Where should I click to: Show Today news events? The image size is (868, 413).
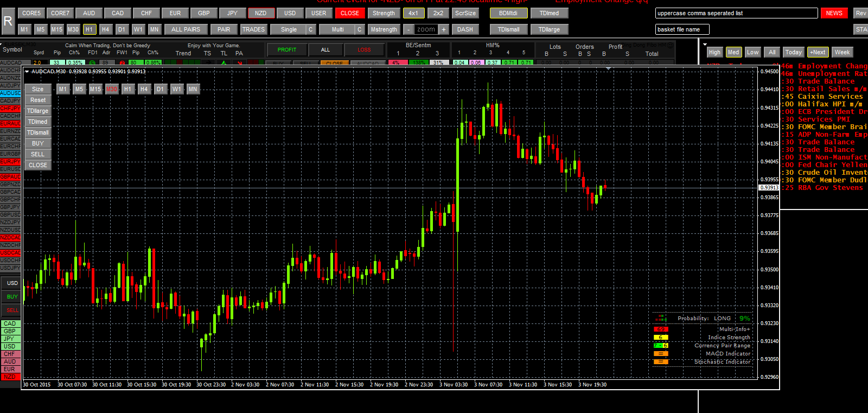click(794, 52)
